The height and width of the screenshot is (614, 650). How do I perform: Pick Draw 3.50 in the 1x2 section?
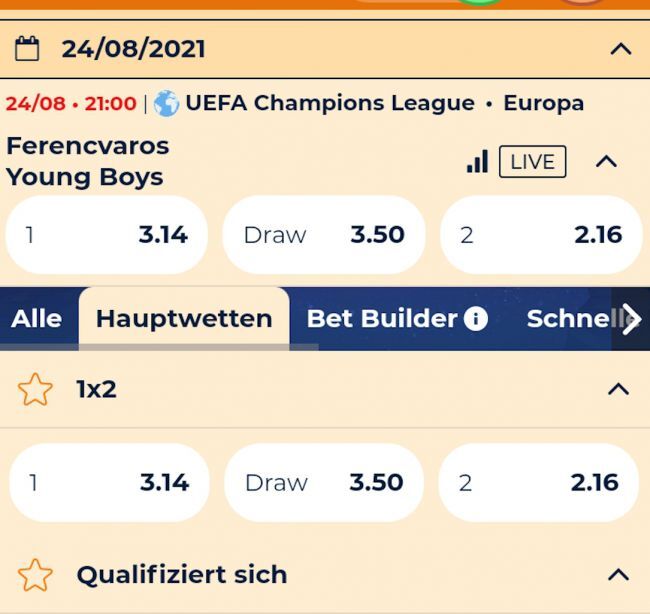click(x=324, y=483)
